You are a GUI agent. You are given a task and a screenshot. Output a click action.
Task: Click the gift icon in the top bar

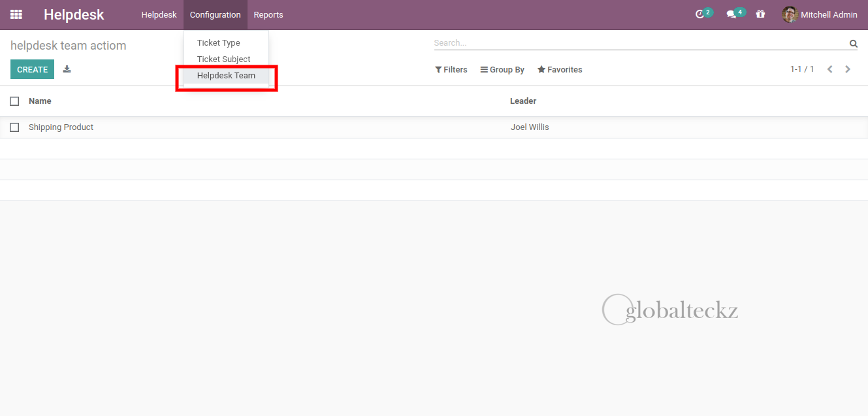760,14
